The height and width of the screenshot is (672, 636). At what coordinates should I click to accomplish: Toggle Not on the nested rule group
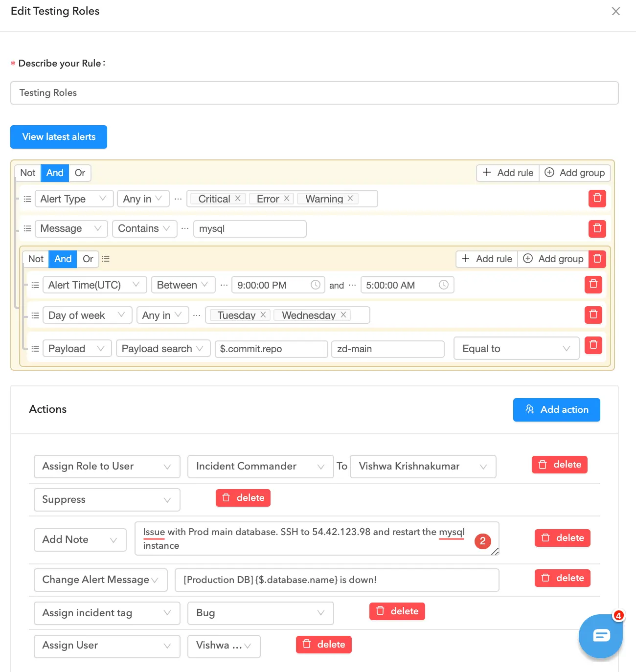tap(36, 259)
